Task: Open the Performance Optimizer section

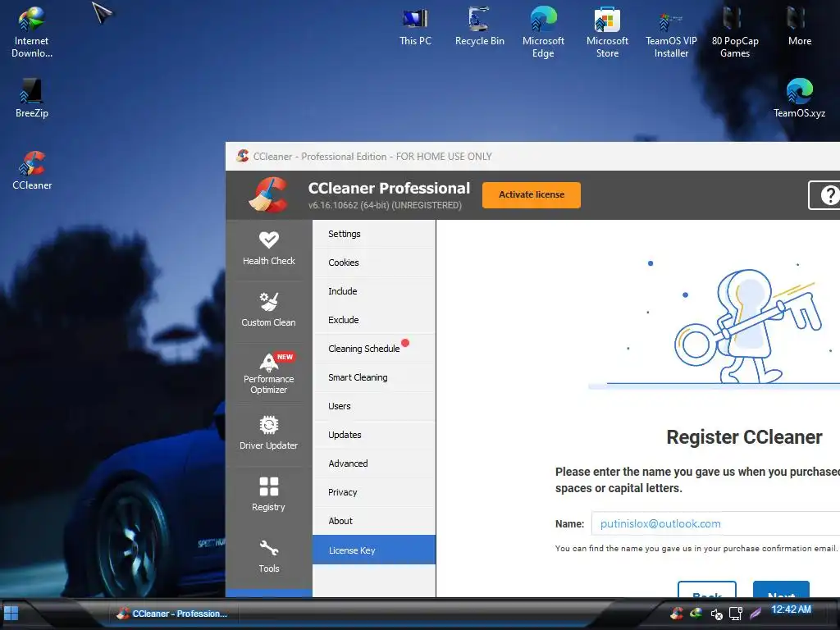Action: coord(268,373)
